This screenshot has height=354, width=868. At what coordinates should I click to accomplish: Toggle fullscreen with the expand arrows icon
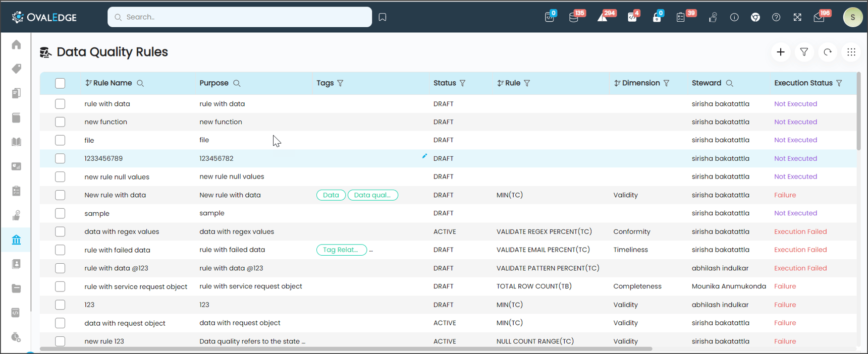coord(797,17)
